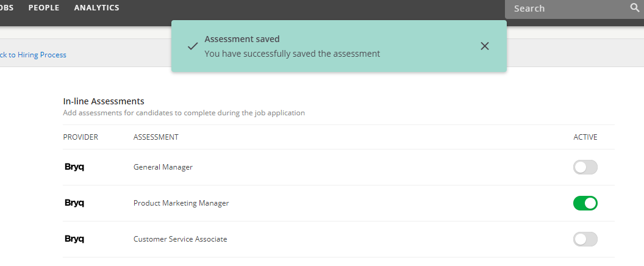The height and width of the screenshot is (266, 644).
Task: Click the Bryq logo beside Product Marketing Manager
Action: (74, 203)
